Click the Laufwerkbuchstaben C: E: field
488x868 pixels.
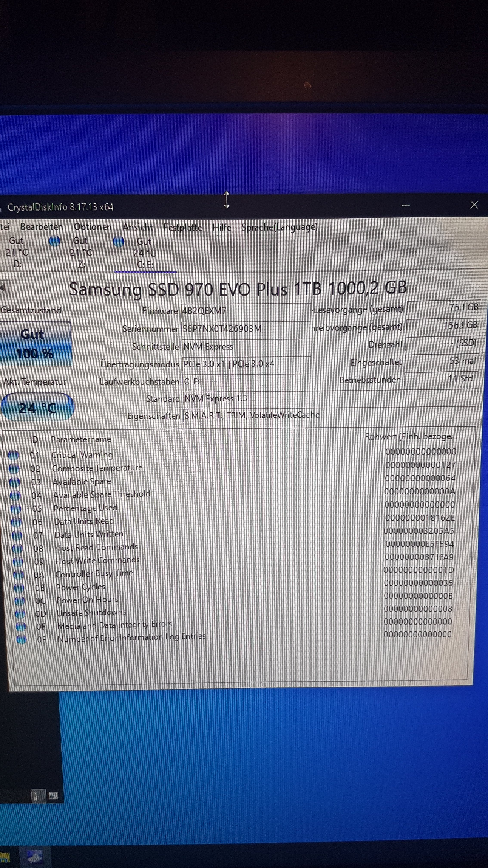point(246,381)
